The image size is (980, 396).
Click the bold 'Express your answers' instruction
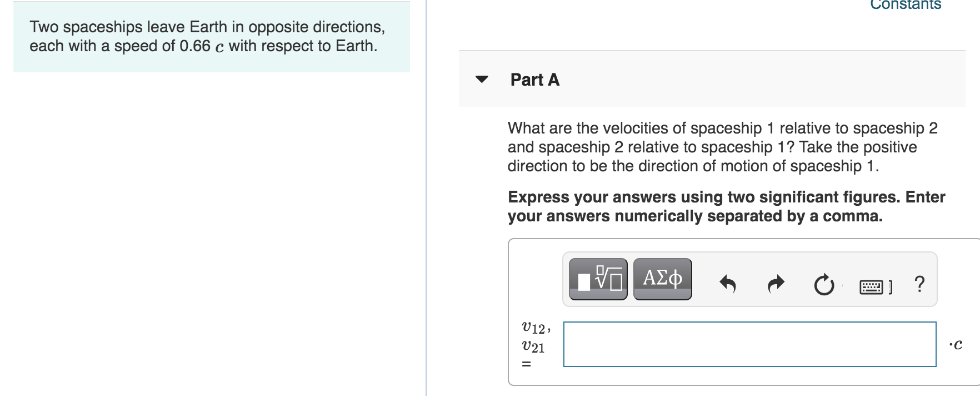click(726, 206)
